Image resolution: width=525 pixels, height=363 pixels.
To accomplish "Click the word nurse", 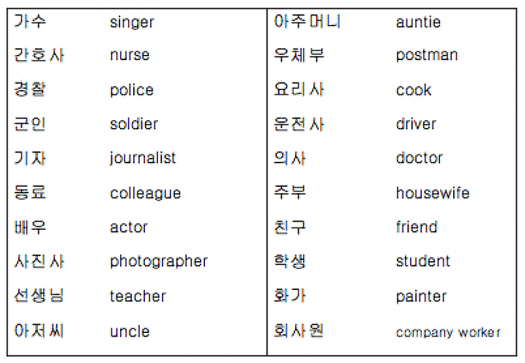I will tap(130, 55).
